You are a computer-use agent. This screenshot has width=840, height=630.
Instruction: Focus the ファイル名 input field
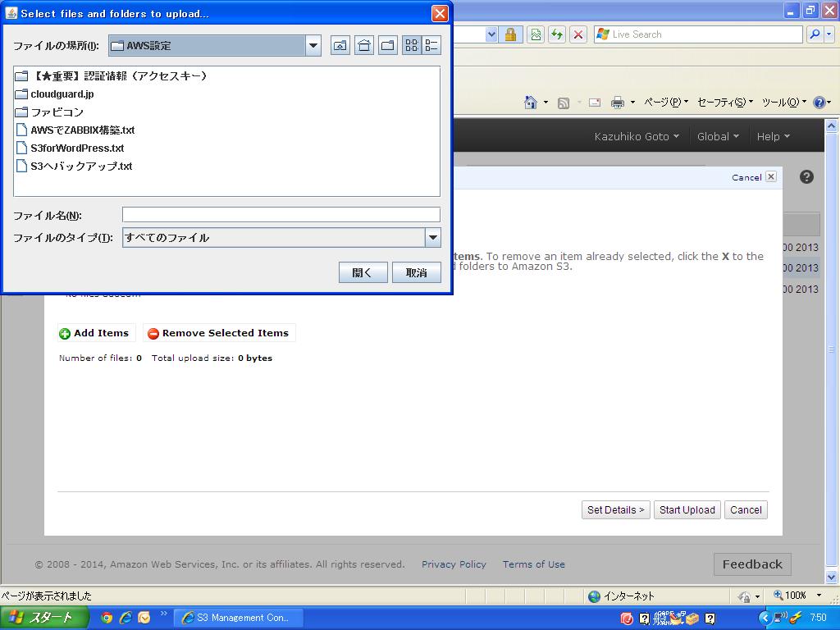click(281, 215)
